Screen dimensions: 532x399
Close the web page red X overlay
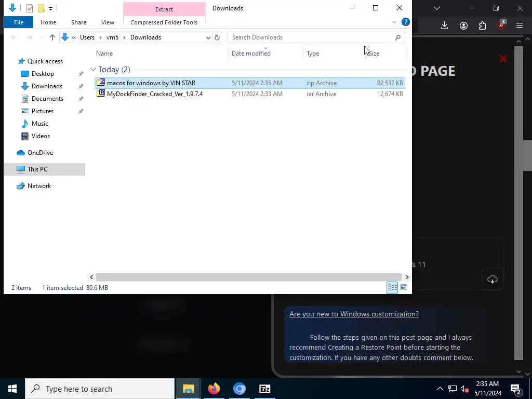[503, 59]
